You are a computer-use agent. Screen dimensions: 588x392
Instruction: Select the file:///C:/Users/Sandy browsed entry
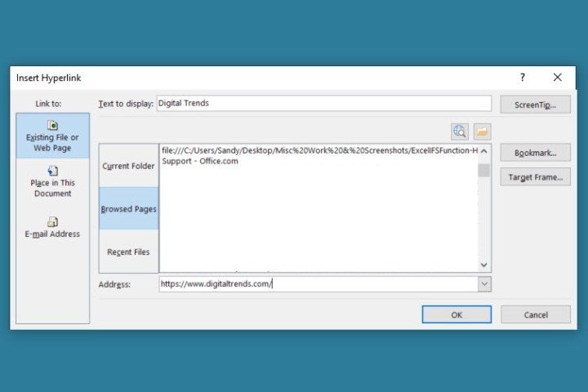click(319, 150)
